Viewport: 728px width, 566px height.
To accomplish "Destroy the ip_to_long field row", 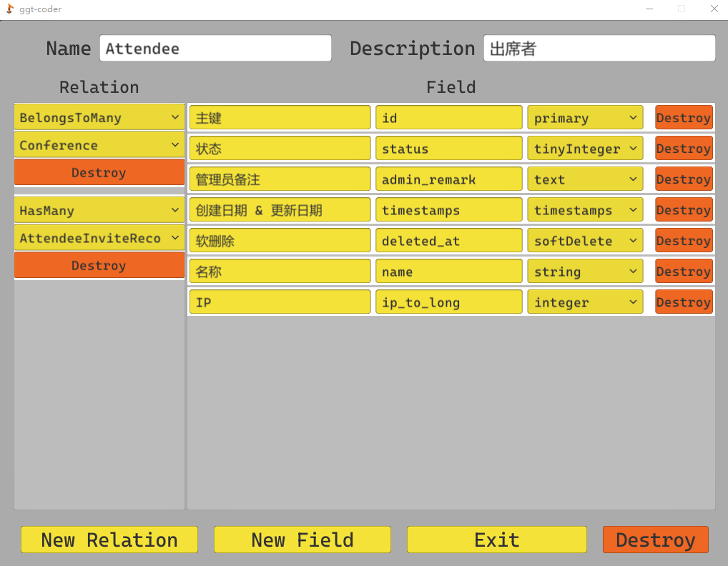I will pos(683,302).
